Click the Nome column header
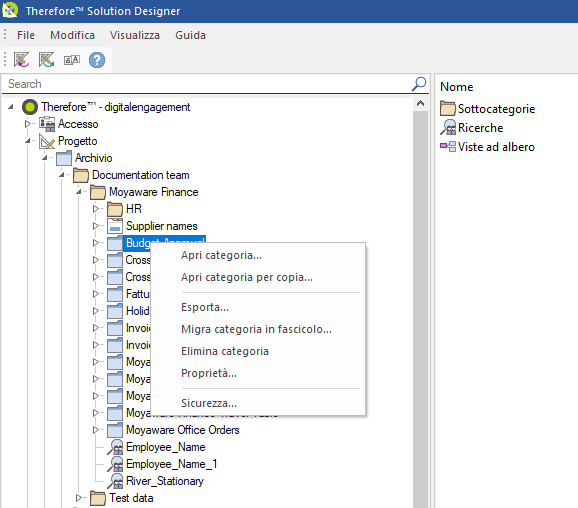 point(457,87)
